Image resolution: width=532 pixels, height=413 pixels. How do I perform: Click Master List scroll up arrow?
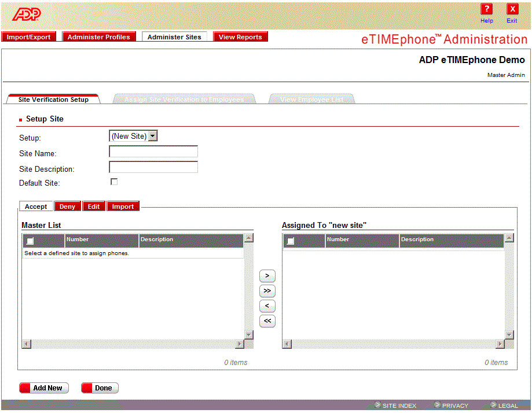point(249,238)
